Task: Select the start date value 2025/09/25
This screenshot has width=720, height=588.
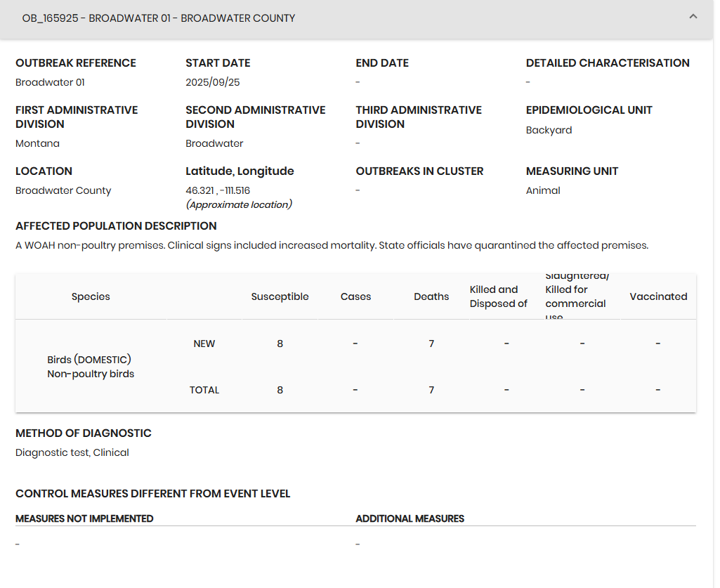Action: tap(213, 82)
